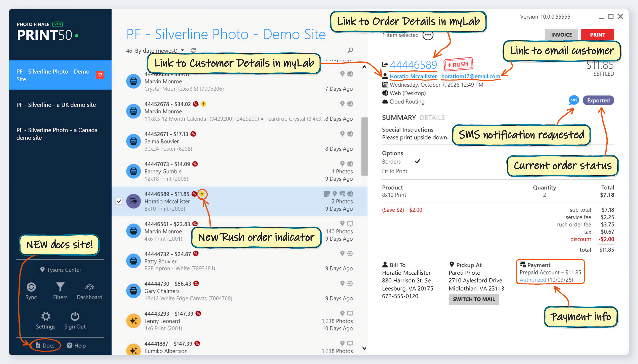Select the SUMMARY tab

pyautogui.click(x=399, y=118)
